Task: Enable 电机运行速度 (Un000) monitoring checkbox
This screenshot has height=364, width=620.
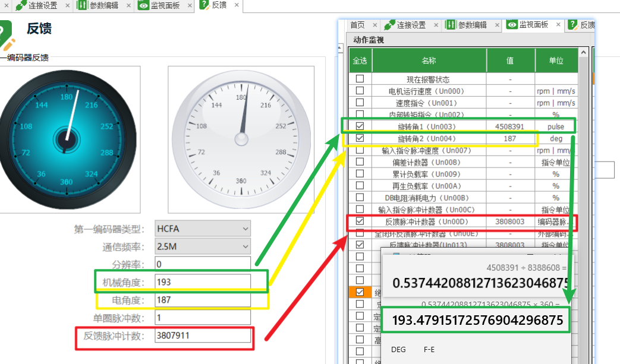Action: pyautogui.click(x=360, y=91)
